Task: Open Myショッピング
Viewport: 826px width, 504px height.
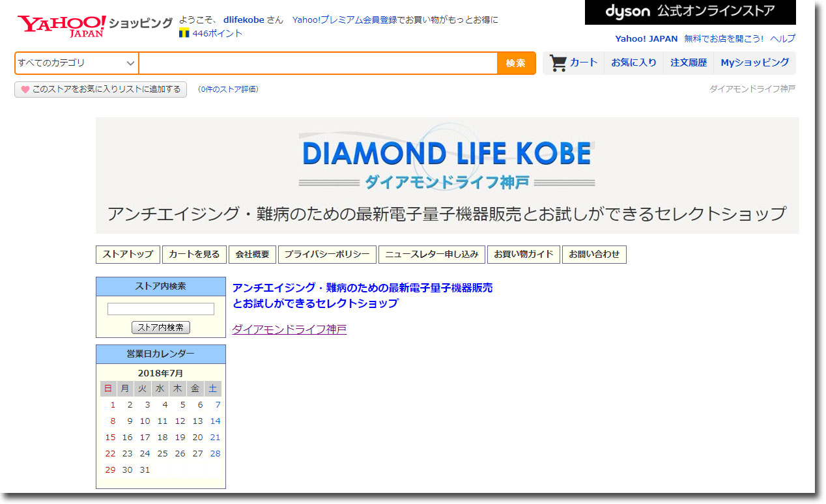Action: [x=754, y=63]
